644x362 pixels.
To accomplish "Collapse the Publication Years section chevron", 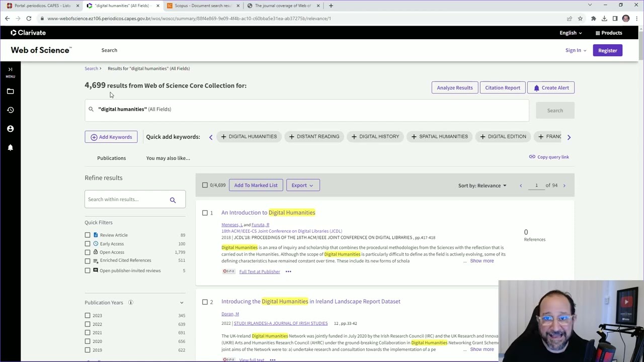I will pos(182,303).
